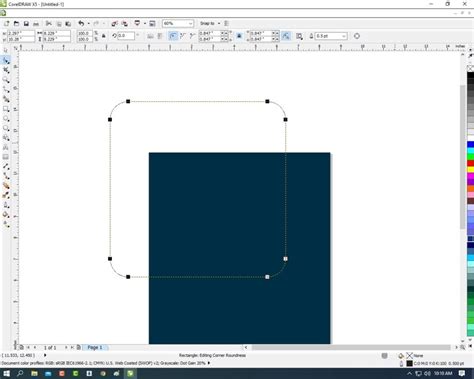The image size is (474, 379).
Task: Open the outline width dropdown
Action: pyautogui.click(x=344, y=36)
